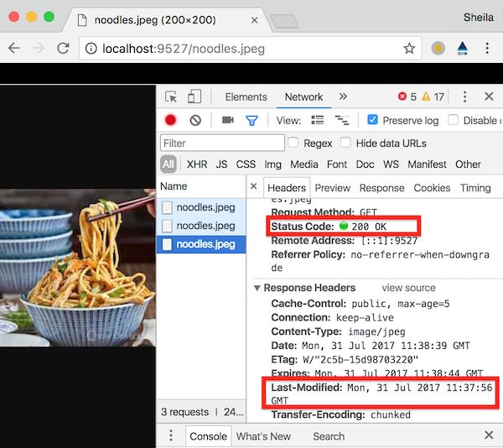Click the site info icon in address bar
The image size is (503, 448).
click(91, 49)
